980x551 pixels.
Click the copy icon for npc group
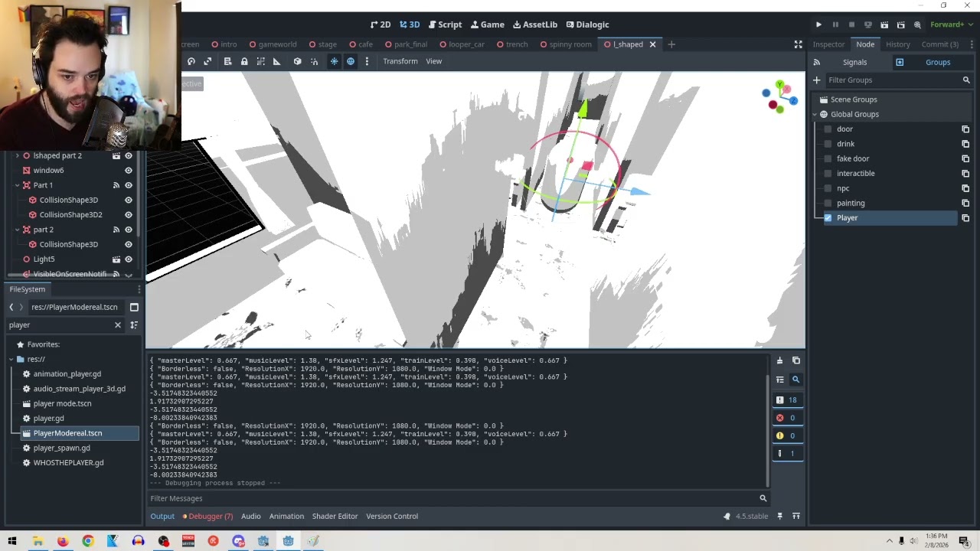[965, 188]
